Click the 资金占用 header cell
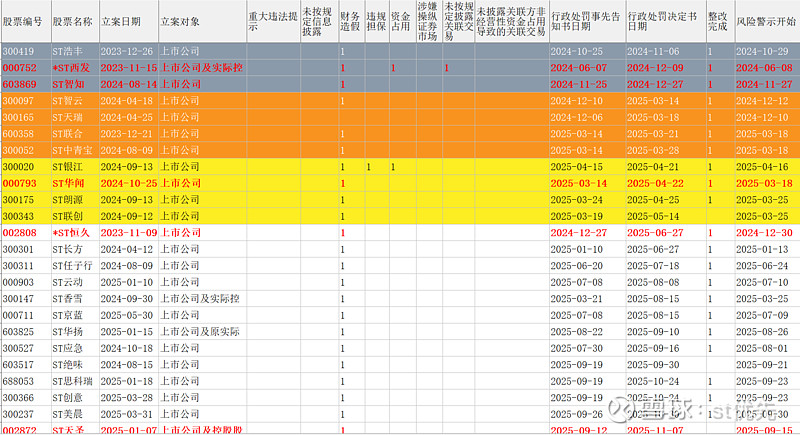800x435 pixels. [401, 21]
